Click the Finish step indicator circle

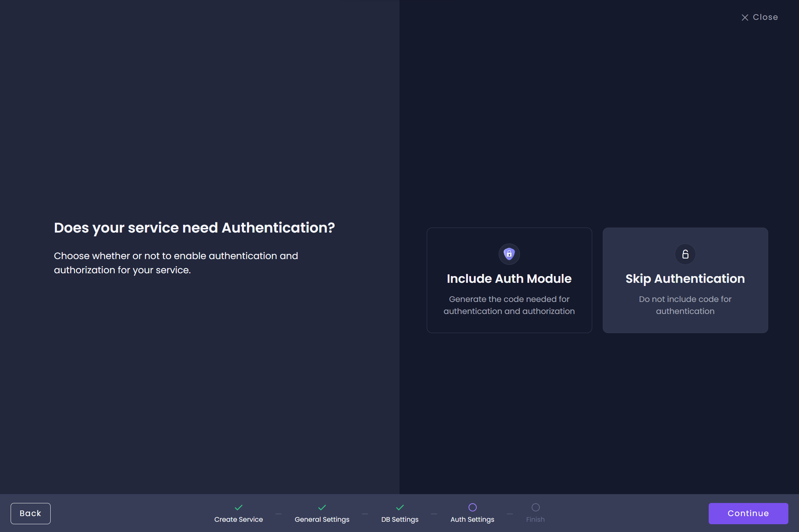(x=536, y=507)
